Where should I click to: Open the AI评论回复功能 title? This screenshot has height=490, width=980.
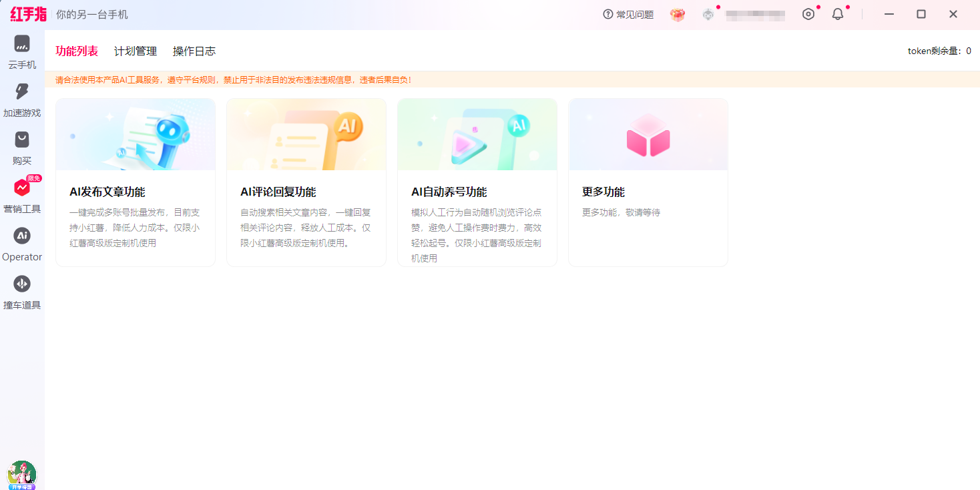pos(278,192)
